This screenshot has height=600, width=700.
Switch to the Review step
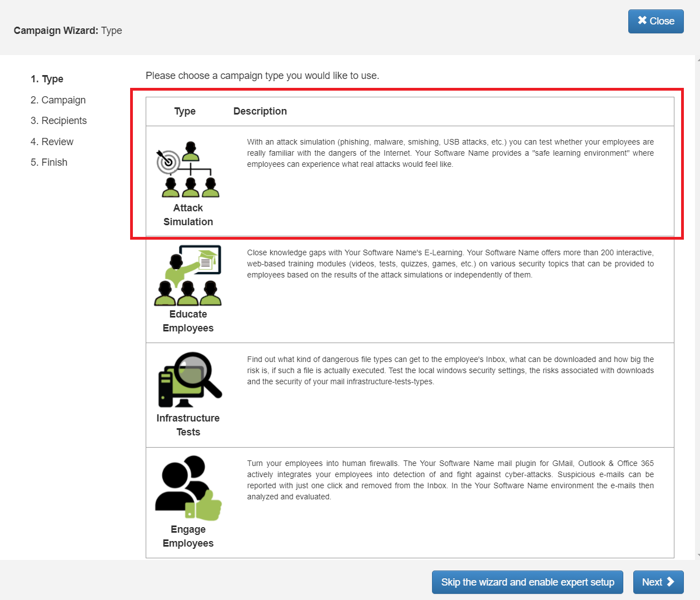[x=52, y=142]
